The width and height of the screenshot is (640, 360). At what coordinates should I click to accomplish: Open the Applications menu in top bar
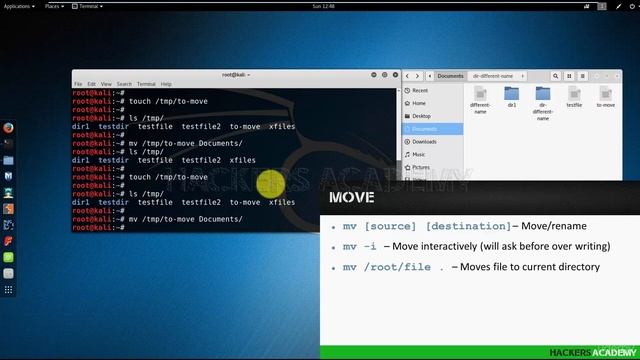click(19, 6)
